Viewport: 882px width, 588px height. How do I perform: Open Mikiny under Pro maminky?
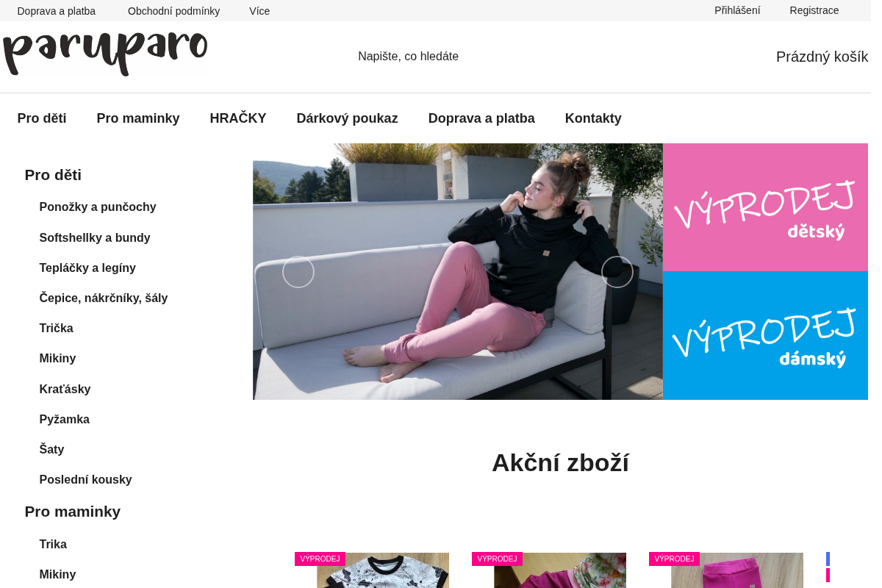pyautogui.click(x=57, y=575)
